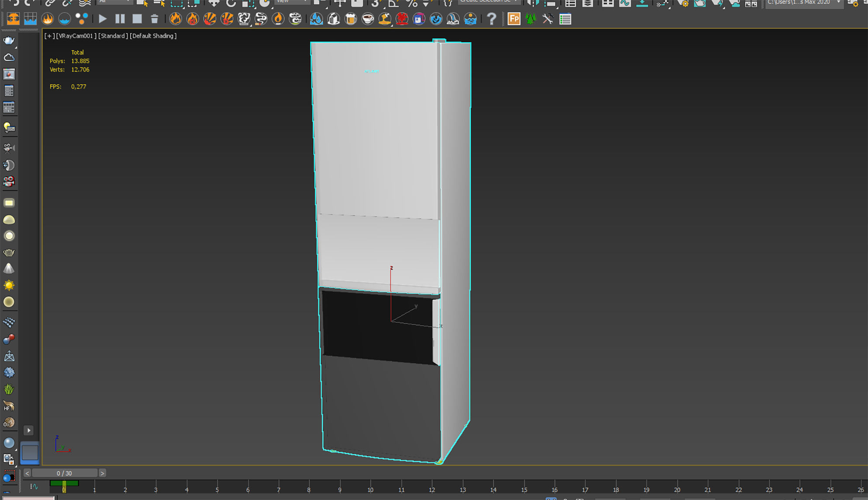Open the Render Setup teapot gear icon

(x=682, y=3)
